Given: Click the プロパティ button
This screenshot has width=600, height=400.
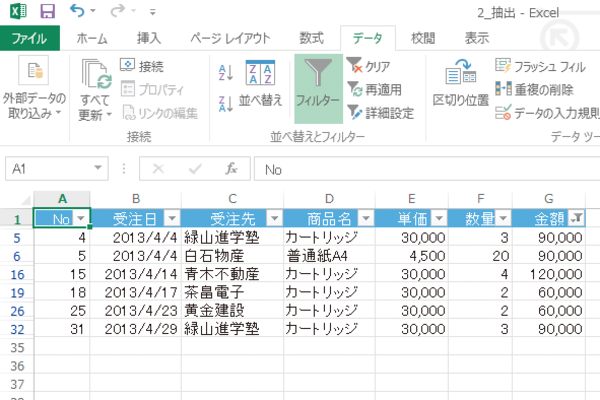Looking at the screenshot, I should [x=152, y=89].
